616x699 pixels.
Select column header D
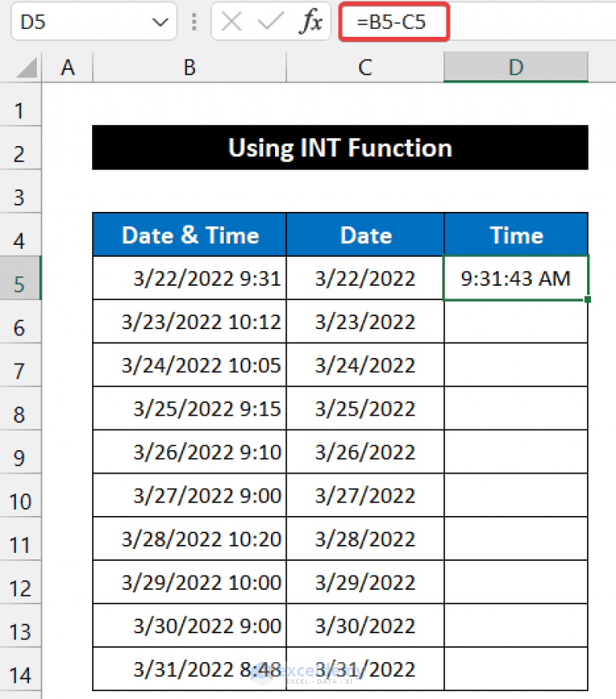pyautogui.click(x=516, y=67)
